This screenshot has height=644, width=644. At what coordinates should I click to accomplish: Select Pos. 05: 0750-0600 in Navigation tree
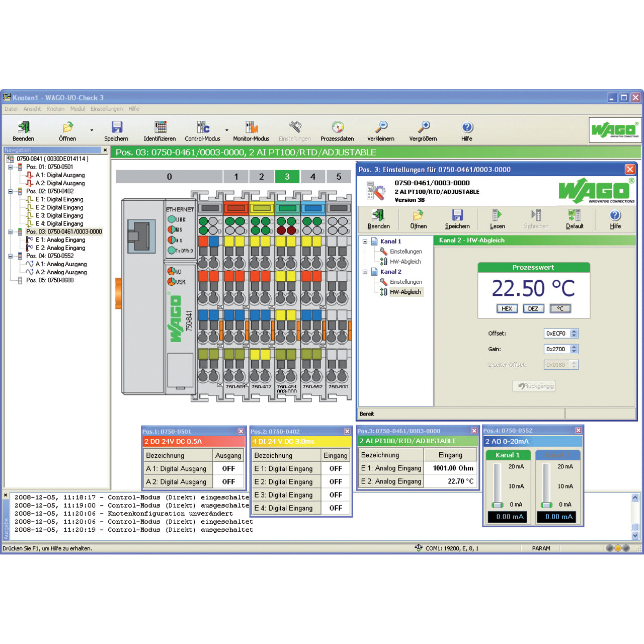click(50, 280)
